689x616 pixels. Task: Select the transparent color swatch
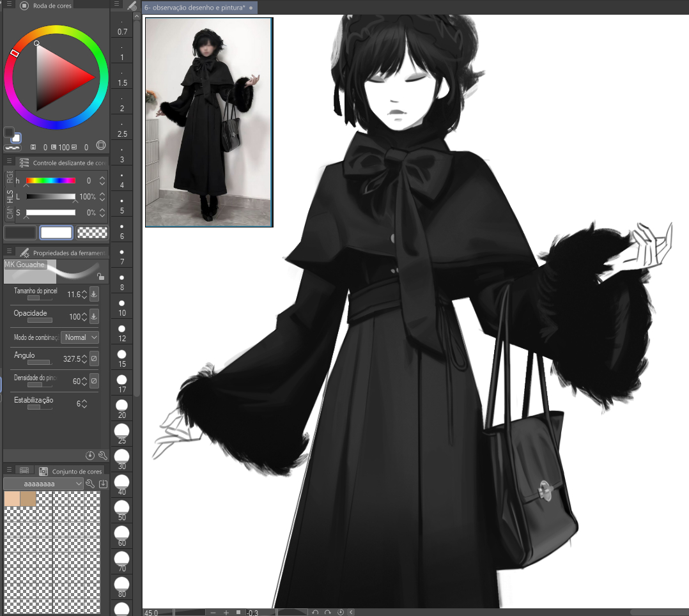(x=92, y=233)
